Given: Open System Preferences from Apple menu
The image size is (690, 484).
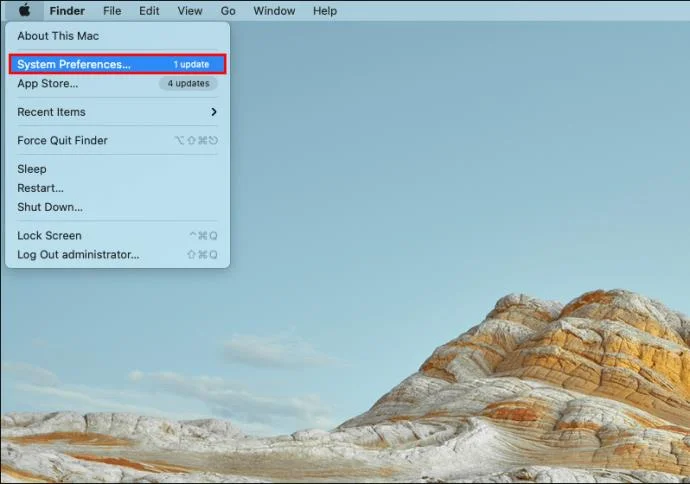Looking at the screenshot, I should 117,64.
